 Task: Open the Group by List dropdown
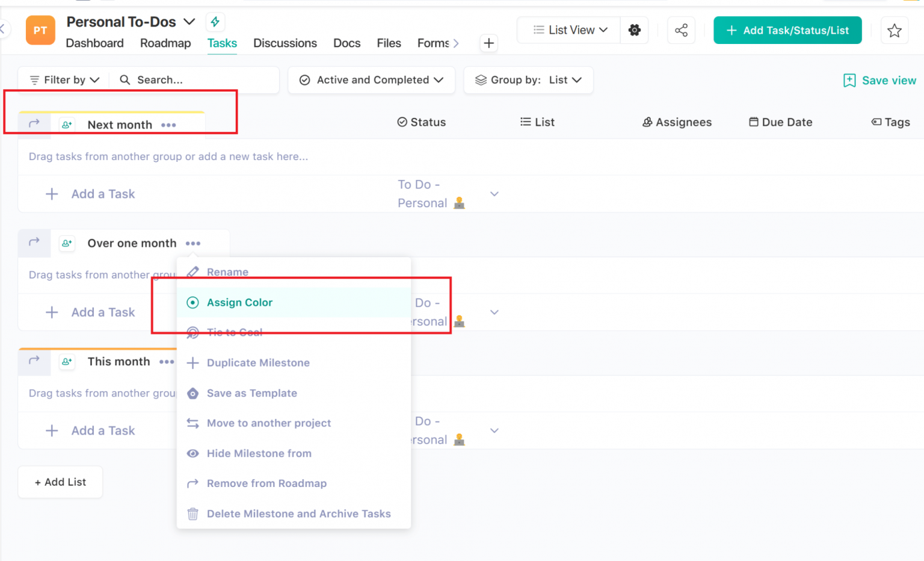click(528, 80)
